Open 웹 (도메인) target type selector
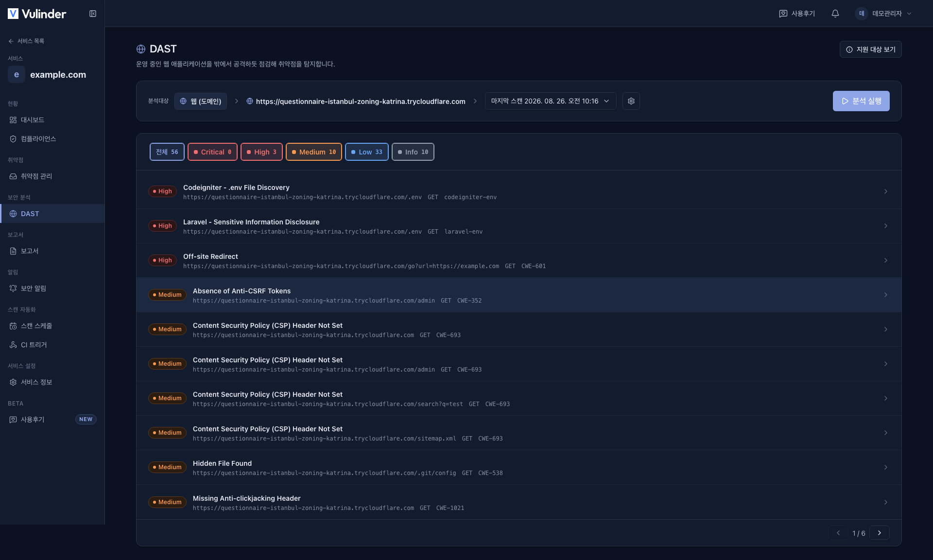The width and height of the screenshot is (933, 560). 201,101
